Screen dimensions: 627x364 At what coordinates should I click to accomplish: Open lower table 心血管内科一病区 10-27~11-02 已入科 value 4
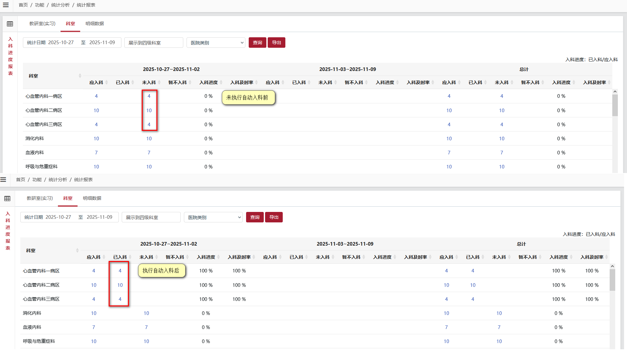pos(120,271)
